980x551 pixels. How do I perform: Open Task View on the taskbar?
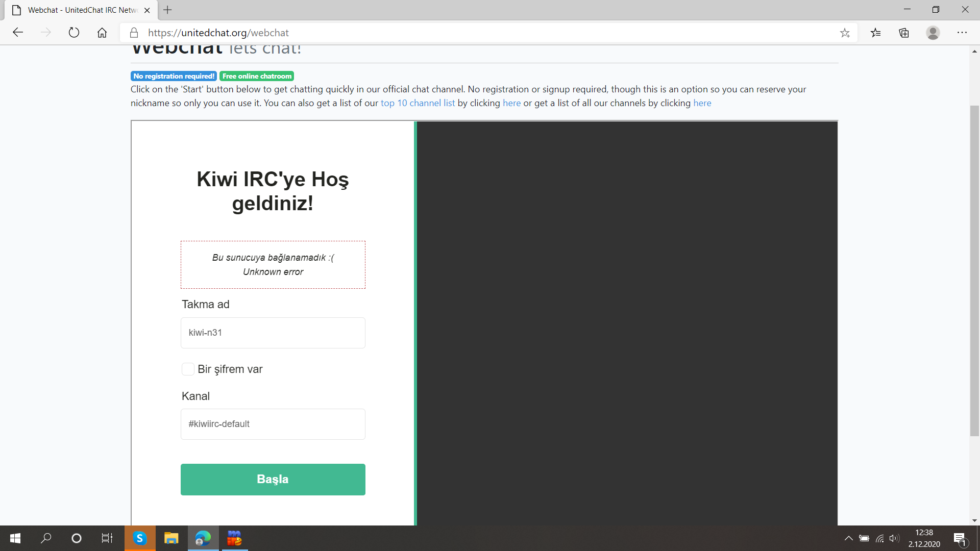click(107, 538)
